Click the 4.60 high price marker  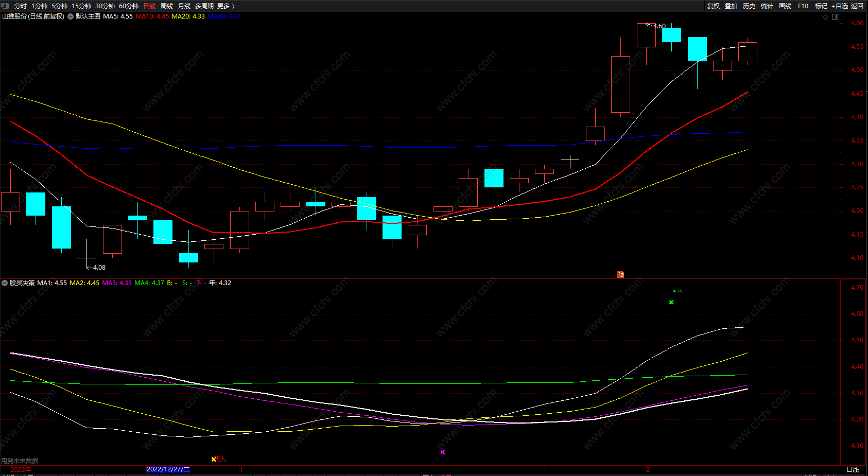pyautogui.click(x=659, y=26)
